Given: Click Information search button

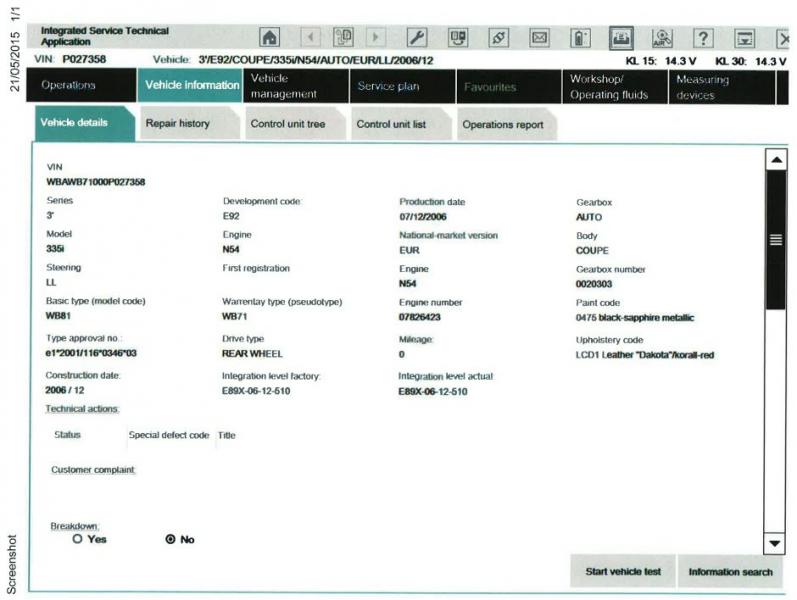Looking at the screenshot, I should pos(730,572).
